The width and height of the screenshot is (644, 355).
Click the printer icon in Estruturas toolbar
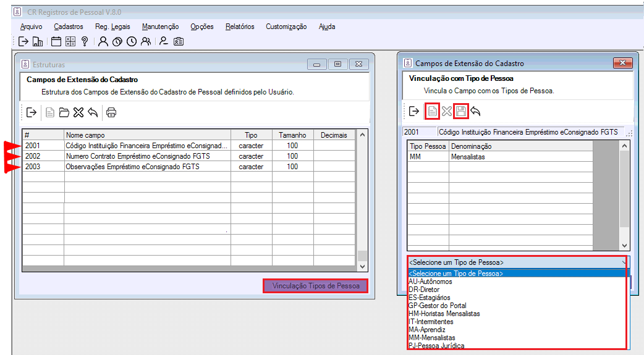pos(111,112)
